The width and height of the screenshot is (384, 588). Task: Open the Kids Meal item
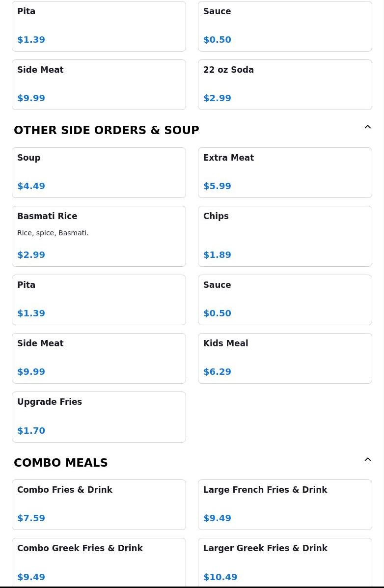[285, 359]
